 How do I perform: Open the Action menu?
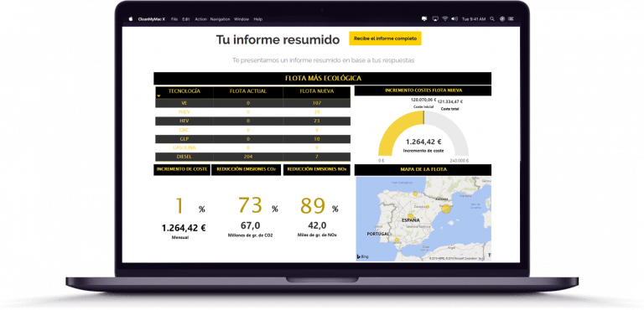pyautogui.click(x=201, y=19)
